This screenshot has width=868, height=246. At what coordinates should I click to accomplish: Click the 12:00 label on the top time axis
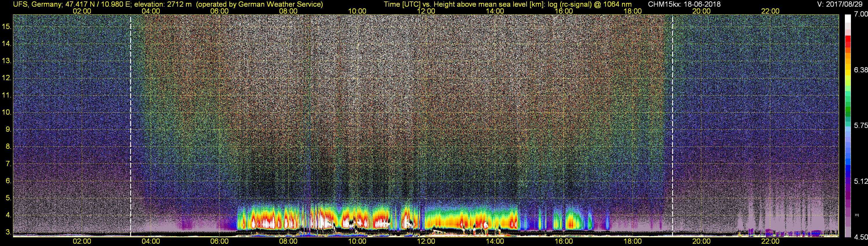[426, 11]
